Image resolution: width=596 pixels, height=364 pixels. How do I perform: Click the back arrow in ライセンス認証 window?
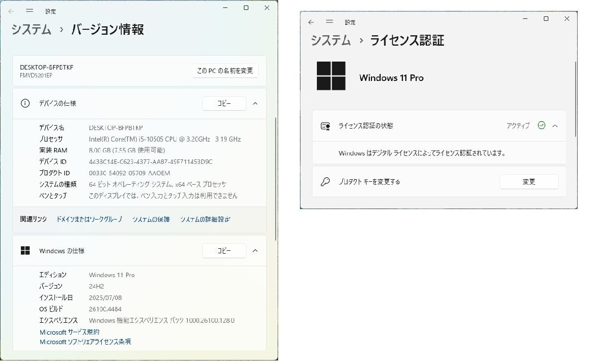(x=311, y=22)
